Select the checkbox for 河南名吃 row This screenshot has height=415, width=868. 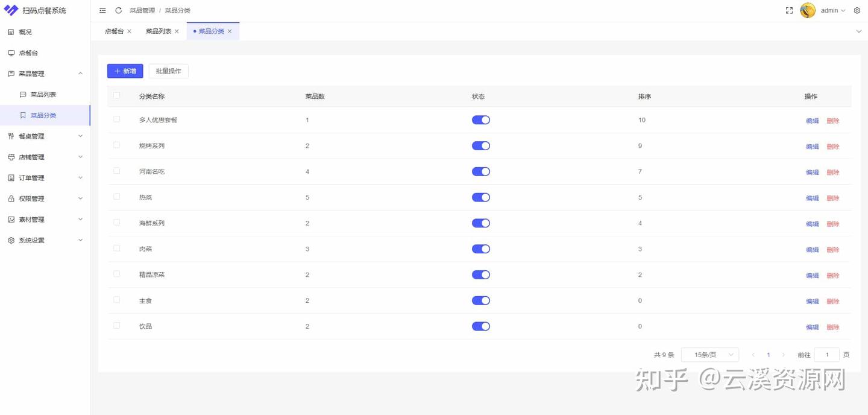pyautogui.click(x=116, y=171)
